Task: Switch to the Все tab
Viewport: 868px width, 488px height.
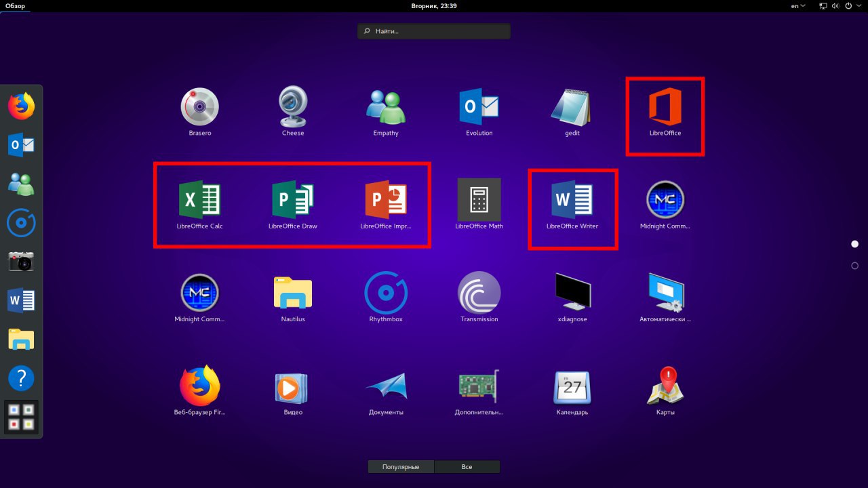Action: (467, 467)
